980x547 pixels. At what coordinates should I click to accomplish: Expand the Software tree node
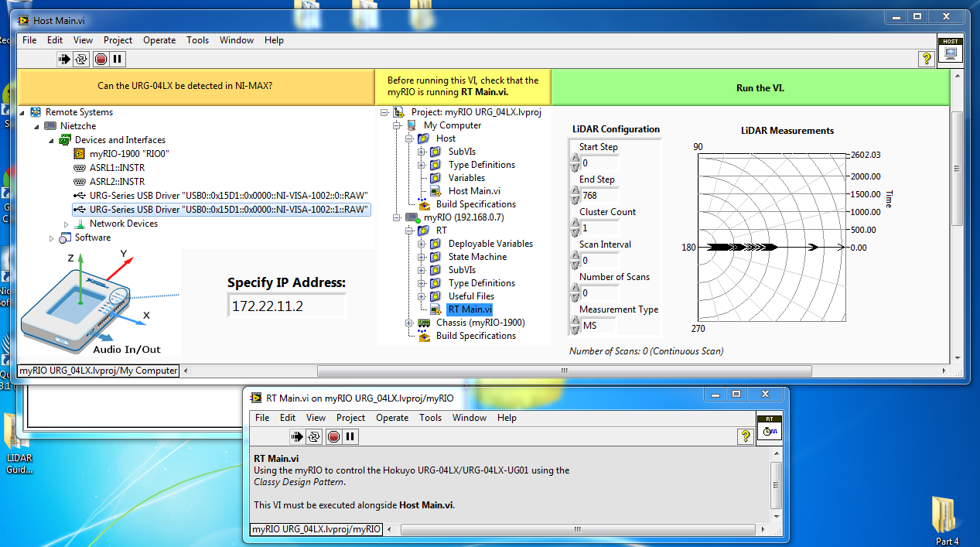[51, 238]
